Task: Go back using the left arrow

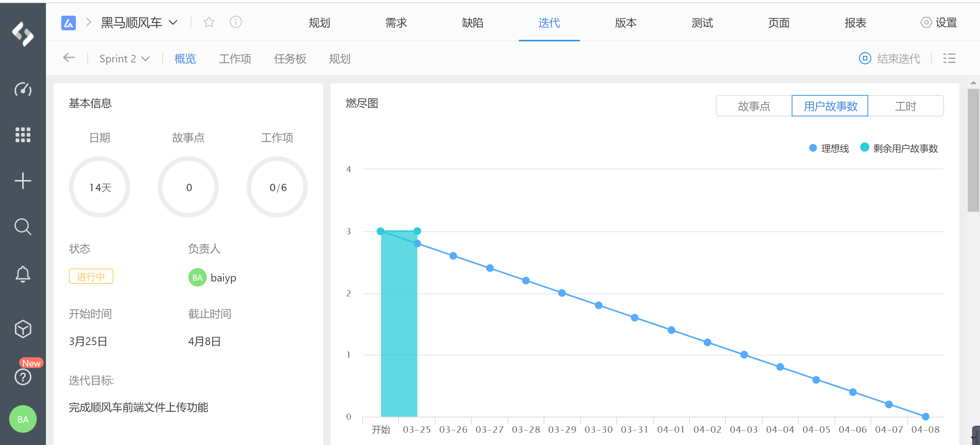Action: 69,58
